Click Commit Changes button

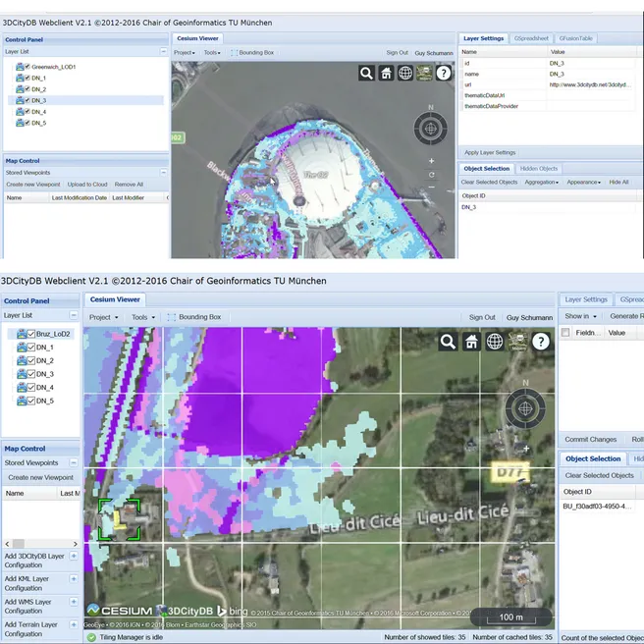[x=590, y=440]
